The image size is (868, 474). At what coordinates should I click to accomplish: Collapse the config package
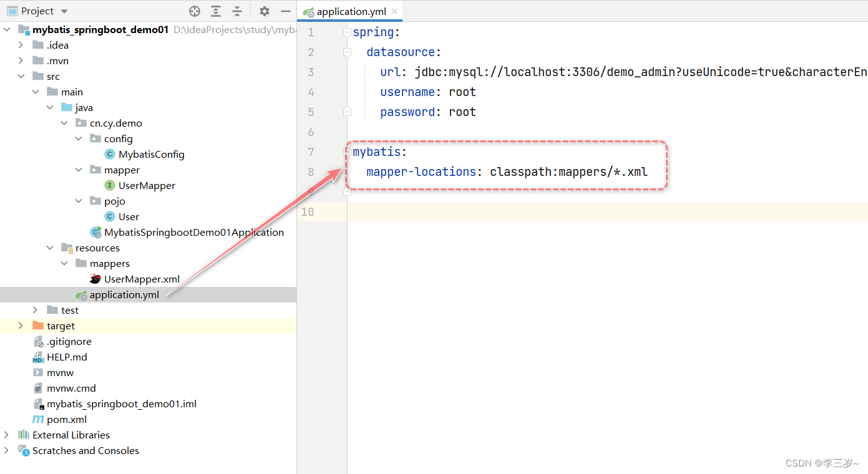[x=79, y=138]
